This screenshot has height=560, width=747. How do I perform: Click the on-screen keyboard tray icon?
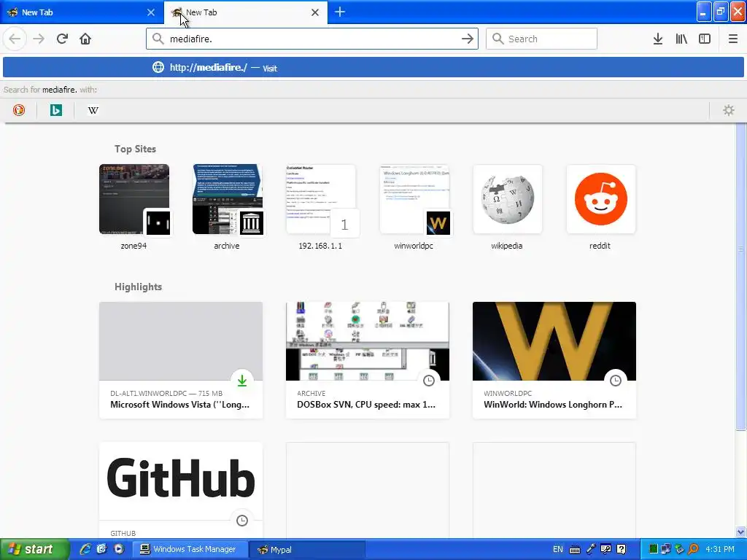coord(575,550)
